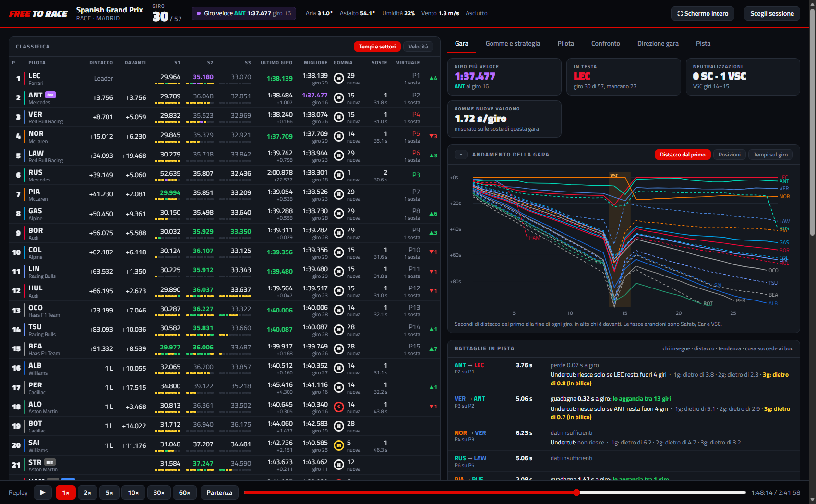Click the RIT badge next to STR
816x504 pixels.
[50, 462]
